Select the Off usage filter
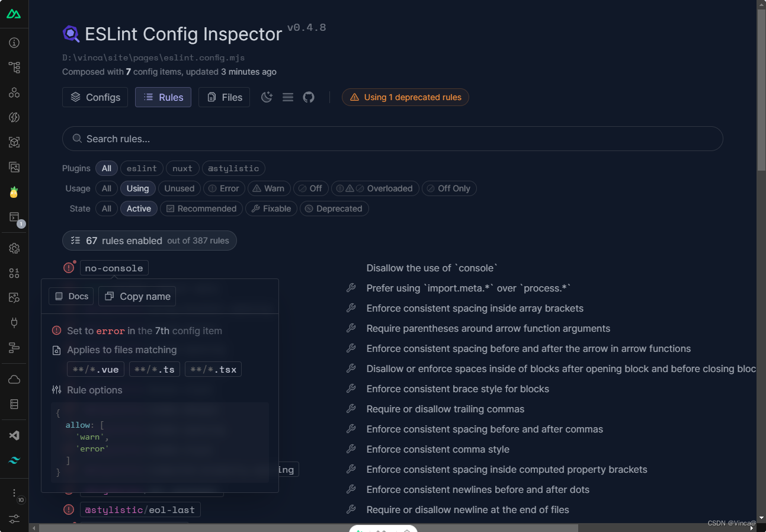The image size is (766, 532). 310,188
